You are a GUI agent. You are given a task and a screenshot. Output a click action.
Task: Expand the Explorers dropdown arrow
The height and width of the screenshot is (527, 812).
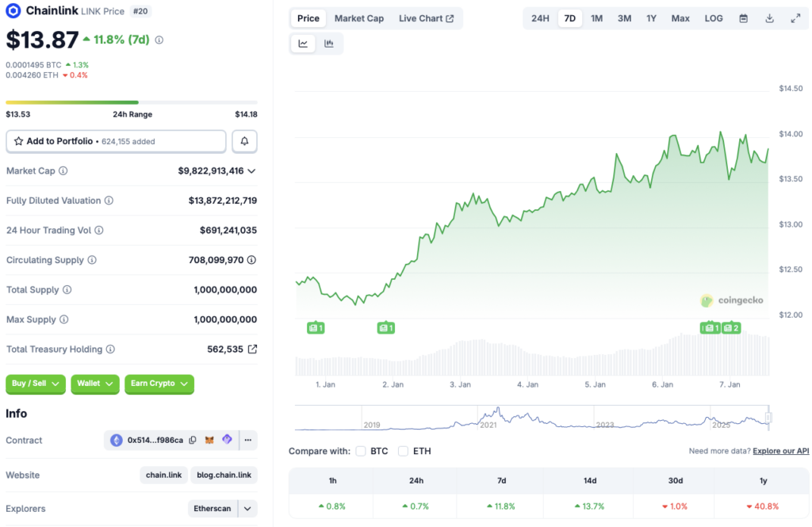[x=248, y=509]
